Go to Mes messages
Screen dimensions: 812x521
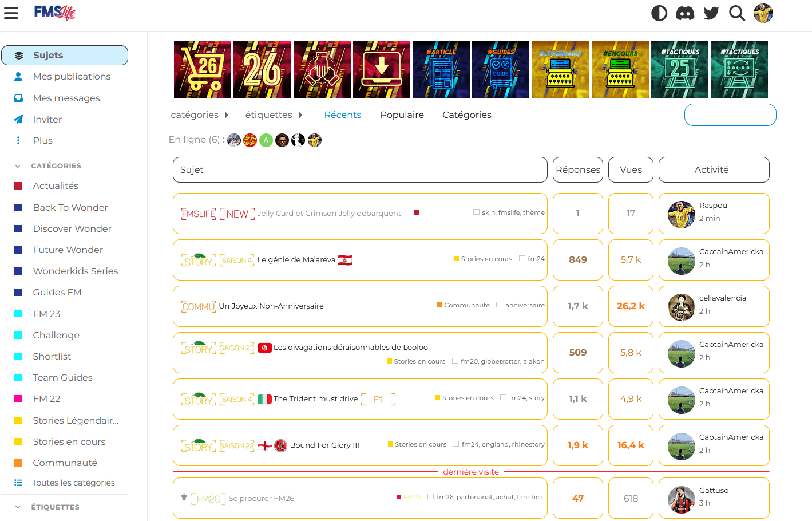(x=66, y=98)
